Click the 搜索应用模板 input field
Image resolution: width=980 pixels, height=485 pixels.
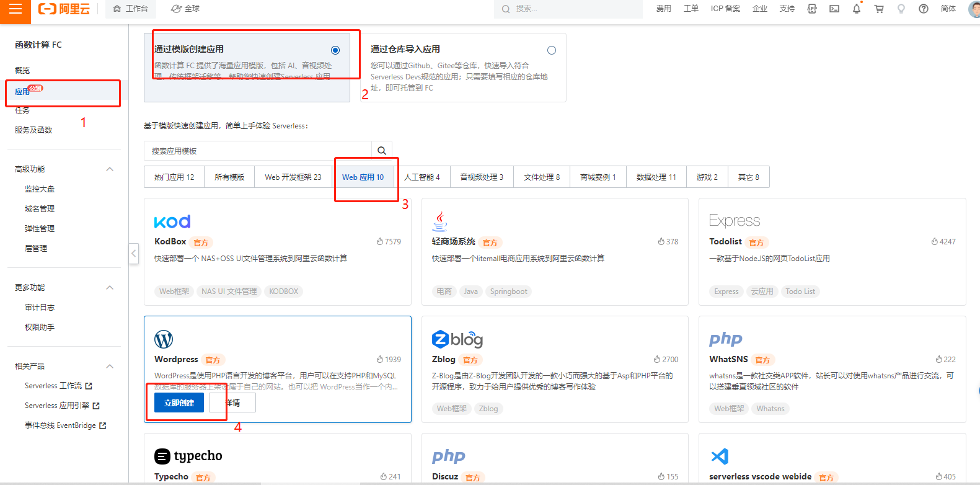tap(258, 151)
